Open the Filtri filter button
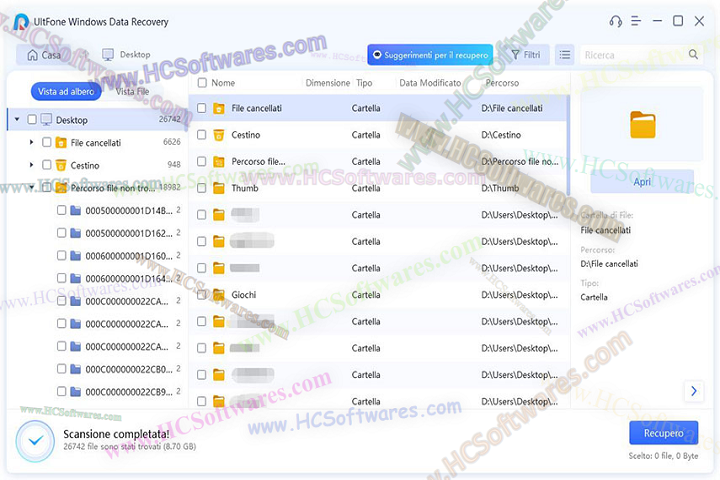Screen dimensions: 720x480 click(x=526, y=55)
